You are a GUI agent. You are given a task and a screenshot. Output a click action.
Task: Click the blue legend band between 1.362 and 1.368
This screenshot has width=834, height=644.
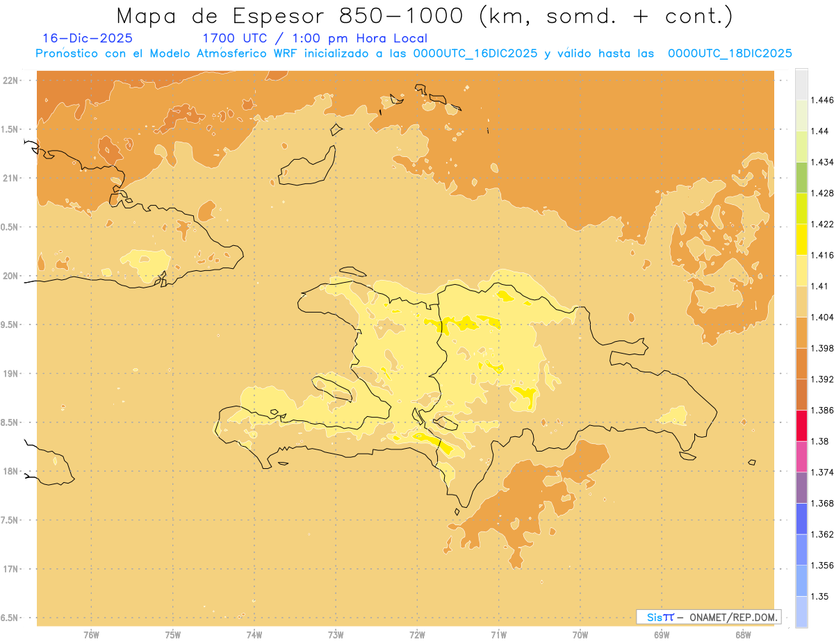pyautogui.click(x=801, y=518)
